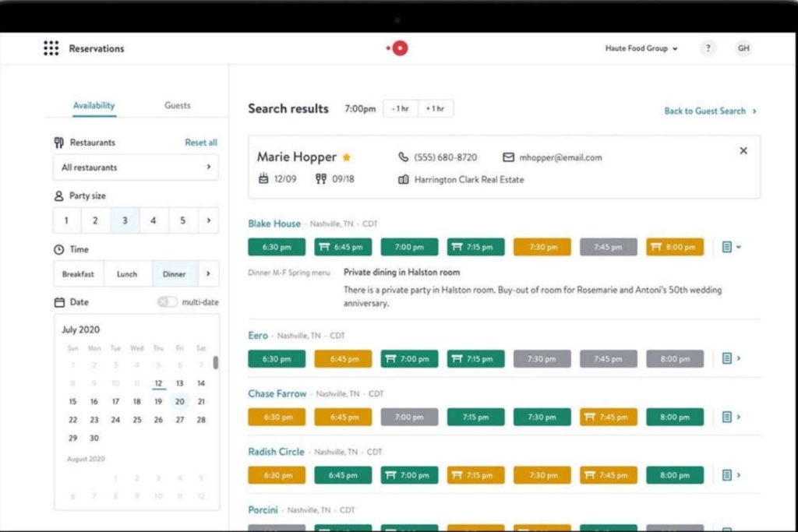798x532 pixels.
Task: Open the app launcher grid icon
Action: (51, 48)
